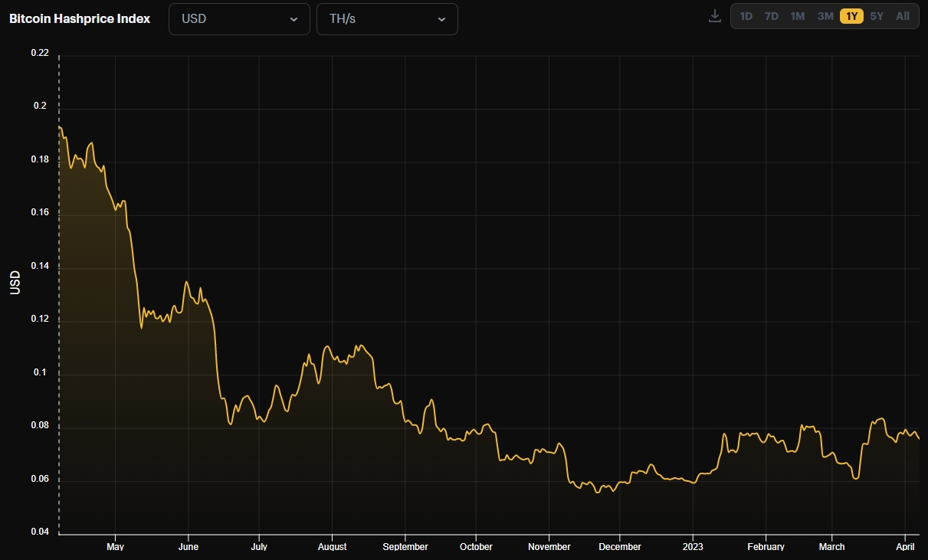Click the September label on the x-axis
This screenshot has height=560, width=928.
click(405, 546)
